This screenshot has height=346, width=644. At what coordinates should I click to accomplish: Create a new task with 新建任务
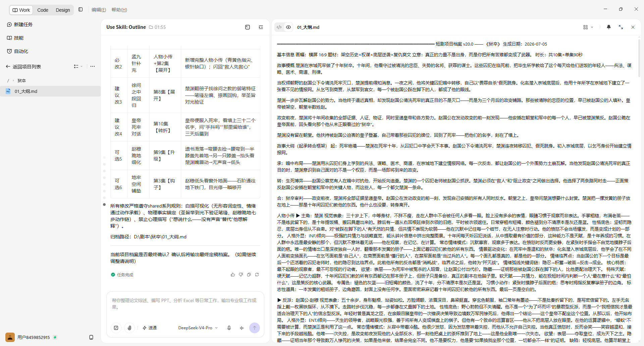point(20,24)
